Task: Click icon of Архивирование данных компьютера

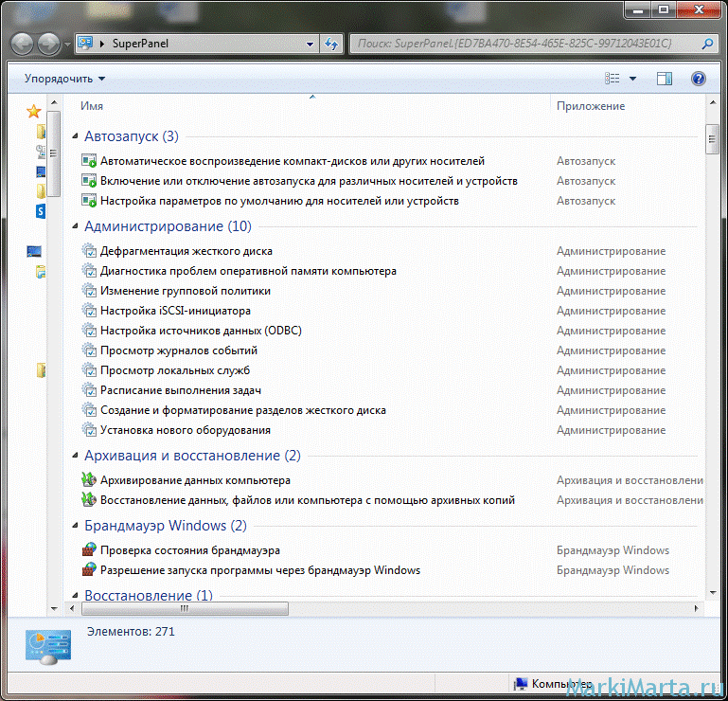Action: 89,480
